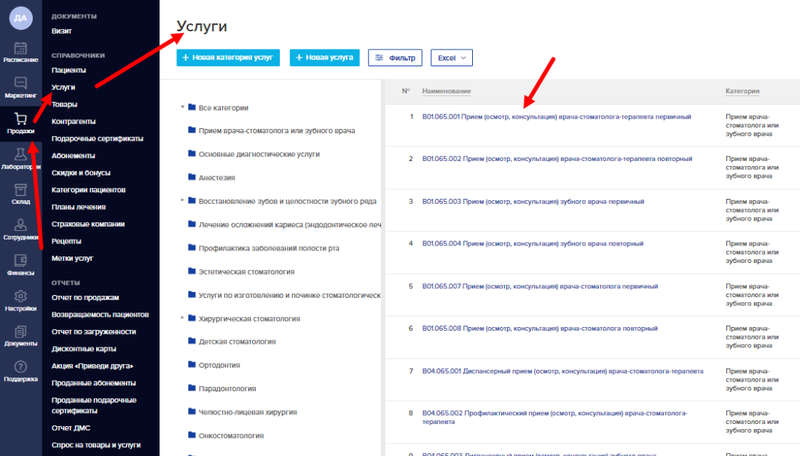The width and height of the screenshot is (800, 456).
Task: Open Пациенты in the reference menu
Action: (69, 70)
